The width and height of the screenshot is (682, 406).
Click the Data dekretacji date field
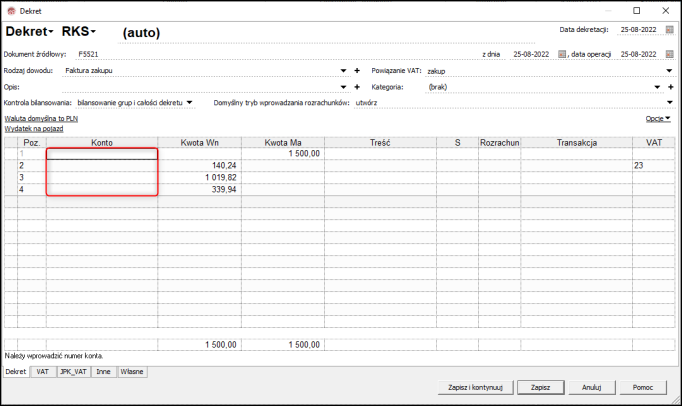(638, 30)
